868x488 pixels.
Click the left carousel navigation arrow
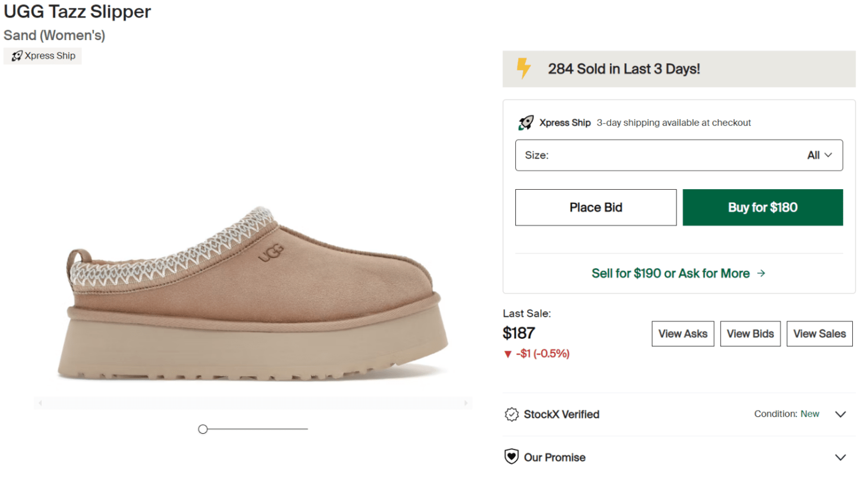[x=40, y=403]
